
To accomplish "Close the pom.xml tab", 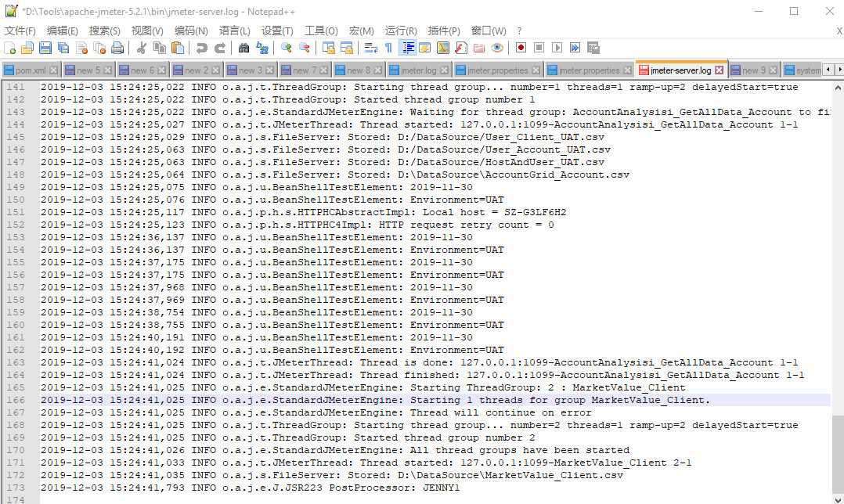I will pyautogui.click(x=53, y=70).
